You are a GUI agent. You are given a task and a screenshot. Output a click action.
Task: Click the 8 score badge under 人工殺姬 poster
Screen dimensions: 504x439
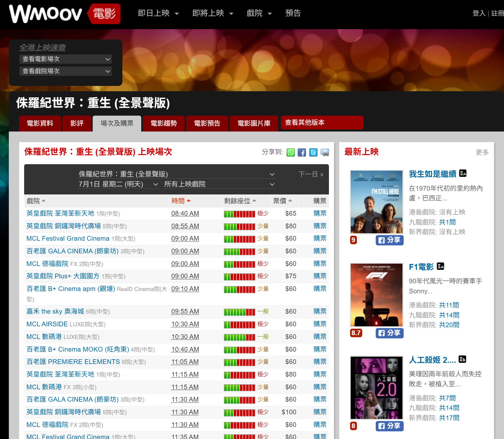coord(353,426)
